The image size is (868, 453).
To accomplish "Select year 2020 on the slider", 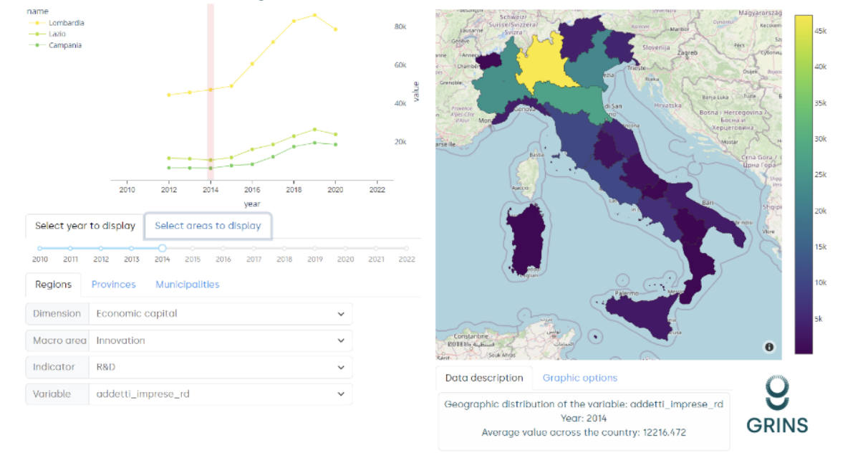I will point(345,248).
